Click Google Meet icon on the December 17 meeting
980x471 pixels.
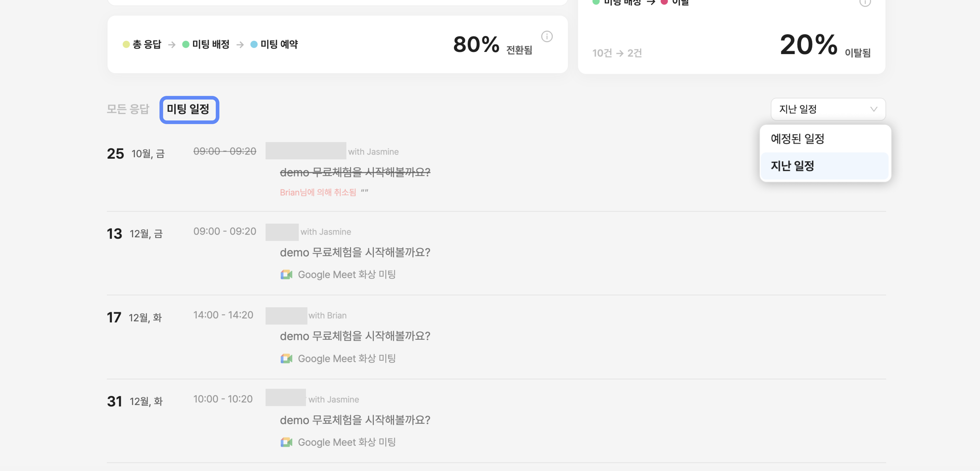(x=286, y=358)
